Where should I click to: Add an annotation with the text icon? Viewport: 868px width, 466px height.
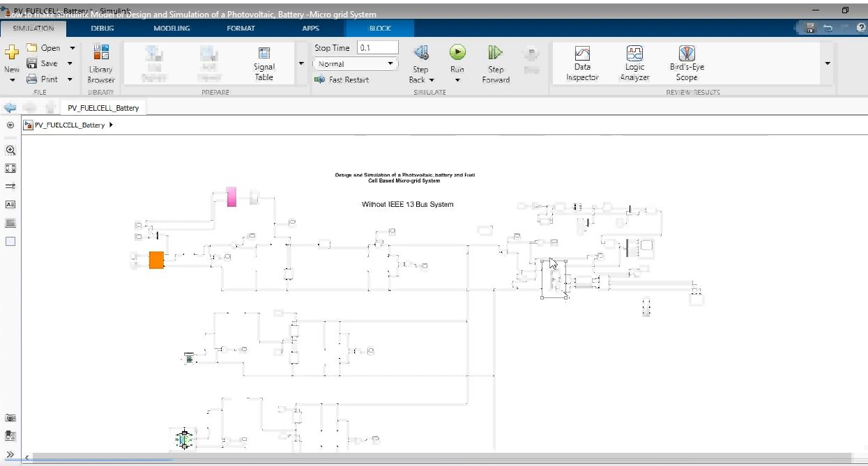coord(10,205)
